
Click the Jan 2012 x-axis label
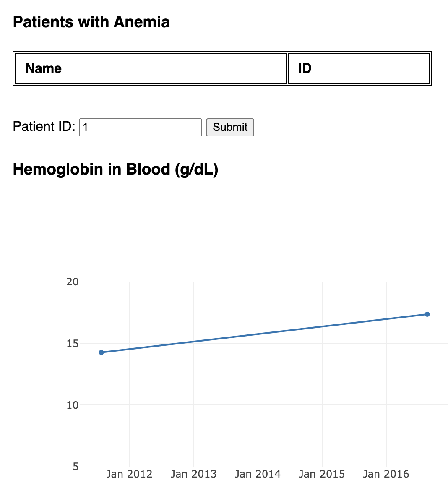tap(129, 474)
